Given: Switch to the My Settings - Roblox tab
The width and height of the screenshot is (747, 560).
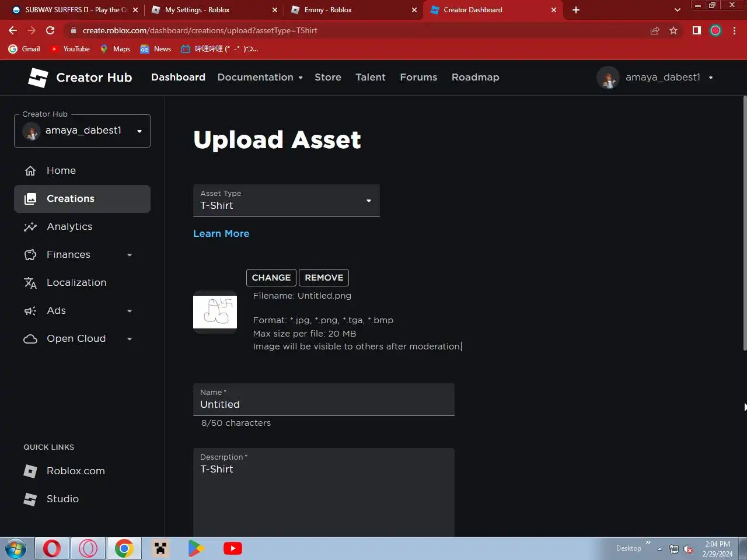Looking at the screenshot, I should (x=213, y=10).
